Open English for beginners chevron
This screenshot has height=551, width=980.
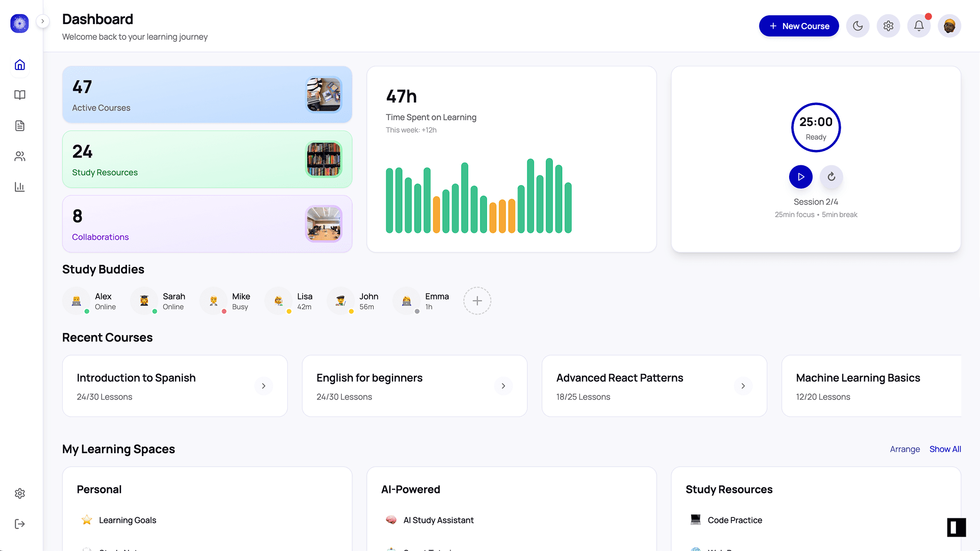[503, 386]
